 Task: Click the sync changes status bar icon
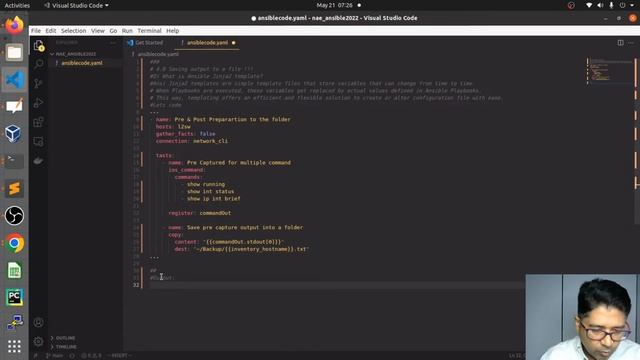click(x=72, y=356)
